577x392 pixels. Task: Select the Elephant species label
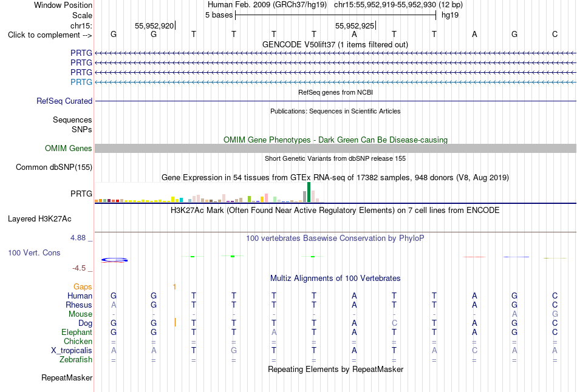tap(77, 332)
